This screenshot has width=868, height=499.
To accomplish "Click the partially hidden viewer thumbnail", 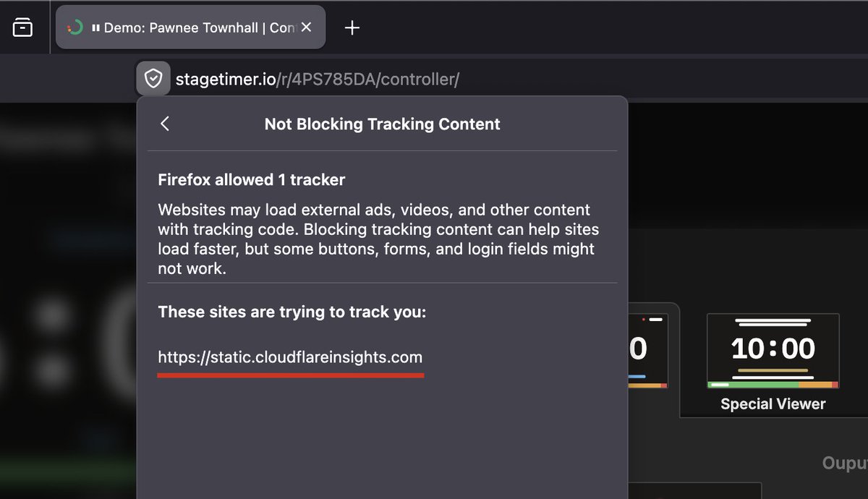I will (648, 351).
